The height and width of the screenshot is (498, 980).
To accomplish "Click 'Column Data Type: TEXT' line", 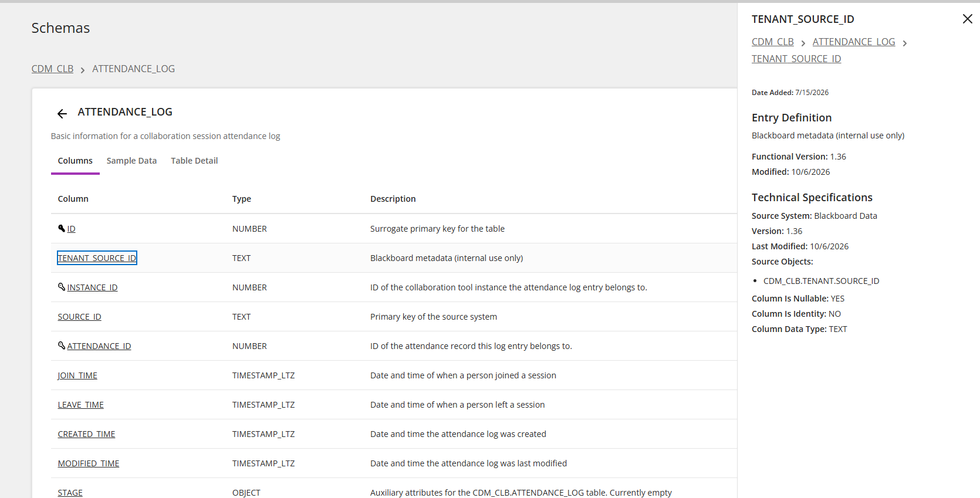I will click(799, 329).
